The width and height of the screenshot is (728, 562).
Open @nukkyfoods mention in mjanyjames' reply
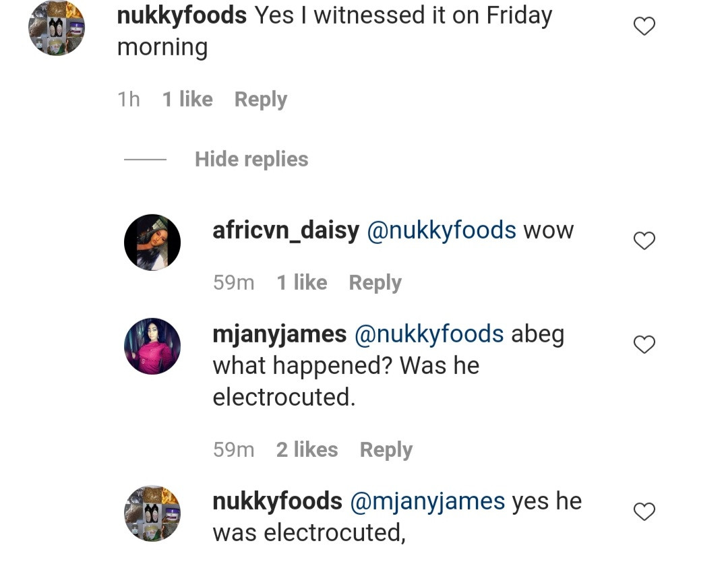(x=429, y=334)
